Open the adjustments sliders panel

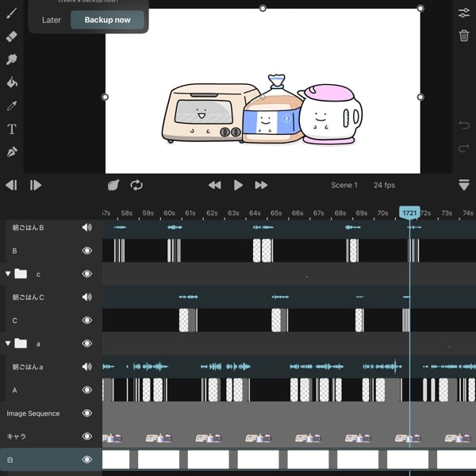tap(464, 13)
